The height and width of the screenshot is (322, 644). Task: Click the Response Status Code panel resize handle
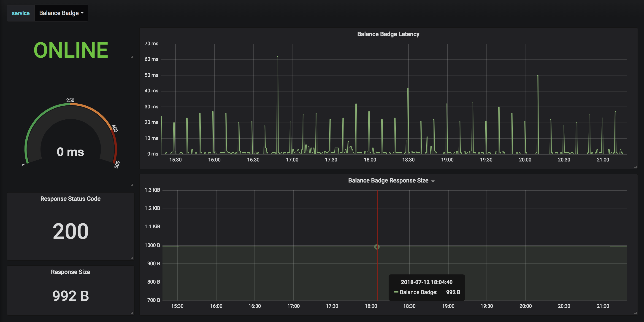click(132, 258)
